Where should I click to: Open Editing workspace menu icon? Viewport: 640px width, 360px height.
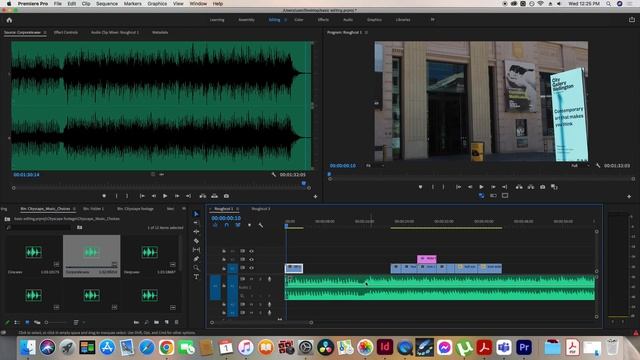pos(285,20)
